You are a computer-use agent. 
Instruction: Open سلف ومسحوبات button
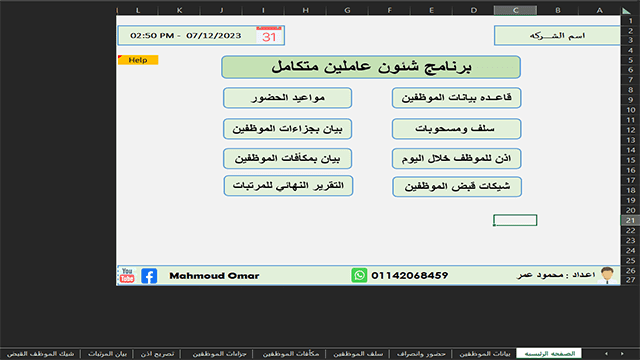click(x=456, y=129)
